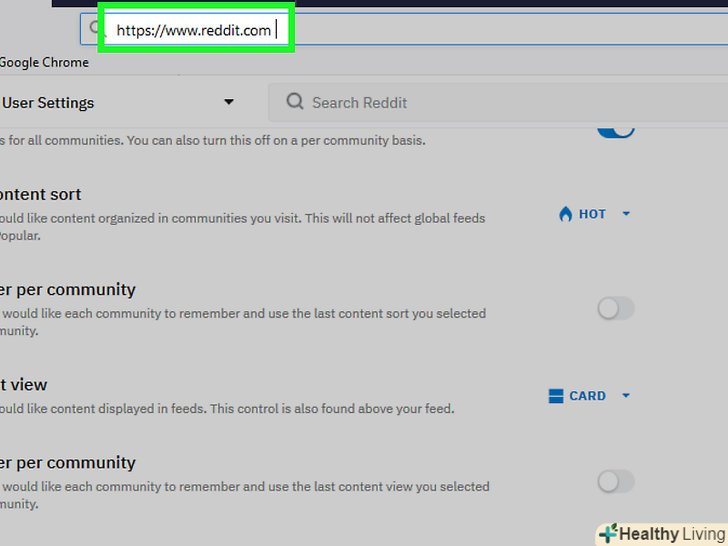728x546 pixels.
Task: Open the CARD view caret
Action: (x=626, y=396)
